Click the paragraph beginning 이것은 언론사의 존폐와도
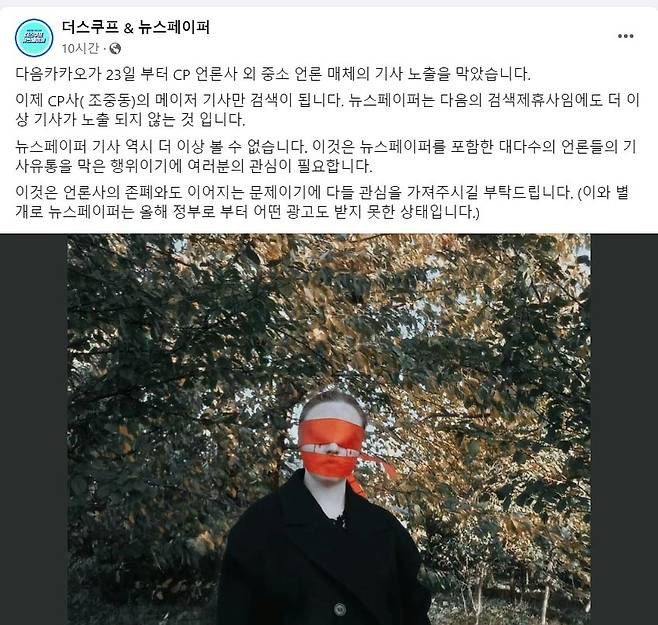Viewport: 658px width, 625px height. click(322, 202)
